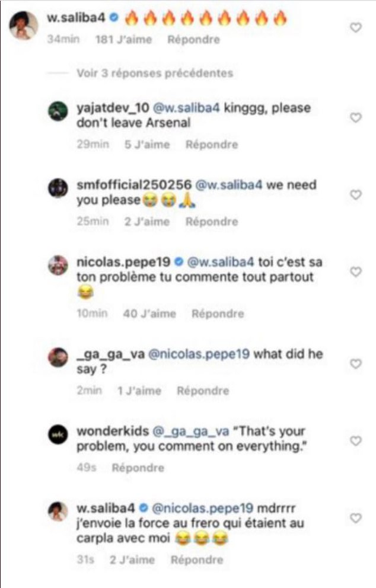Open the wonderkids black logo avatar
The image size is (376, 588).
[58, 434]
